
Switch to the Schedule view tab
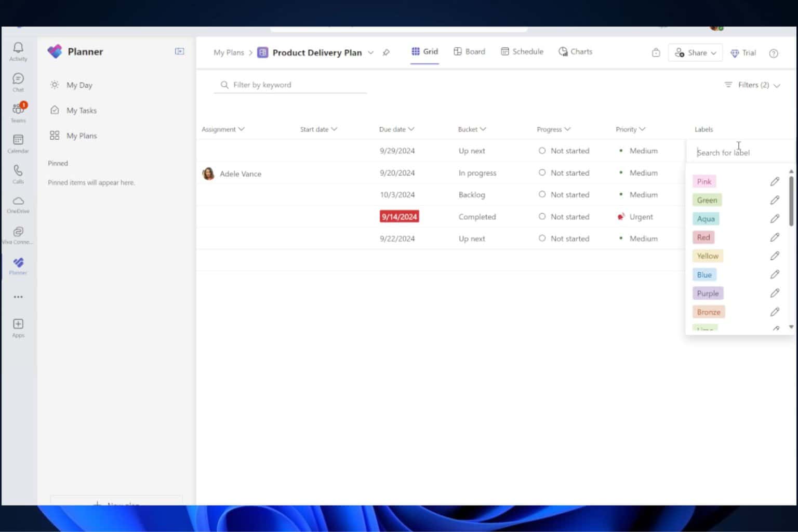pyautogui.click(x=522, y=51)
